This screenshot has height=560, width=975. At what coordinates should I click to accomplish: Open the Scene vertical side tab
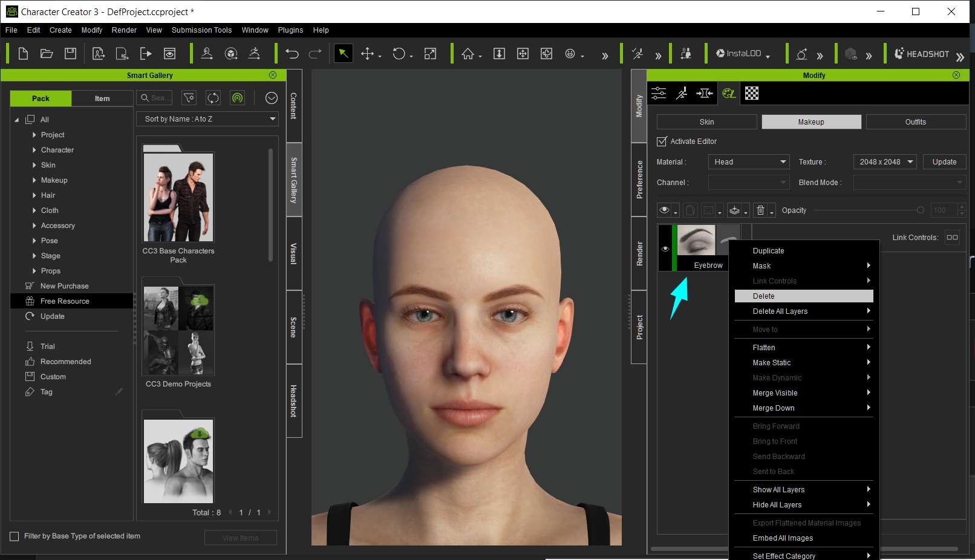(294, 327)
